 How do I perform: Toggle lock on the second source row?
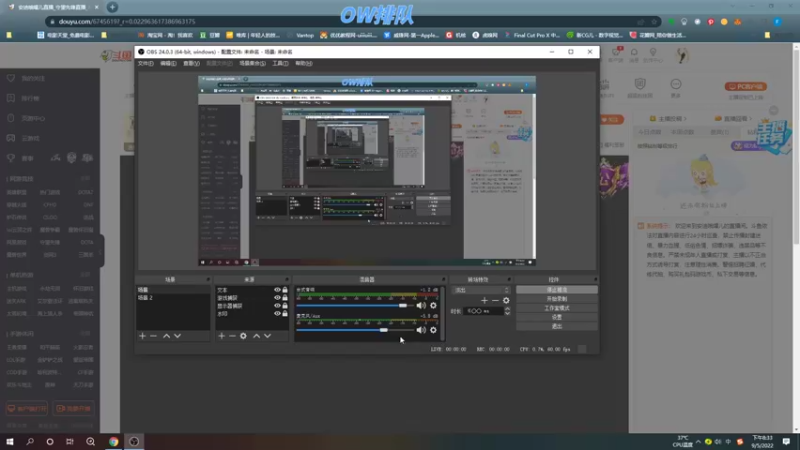pyautogui.click(x=285, y=297)
